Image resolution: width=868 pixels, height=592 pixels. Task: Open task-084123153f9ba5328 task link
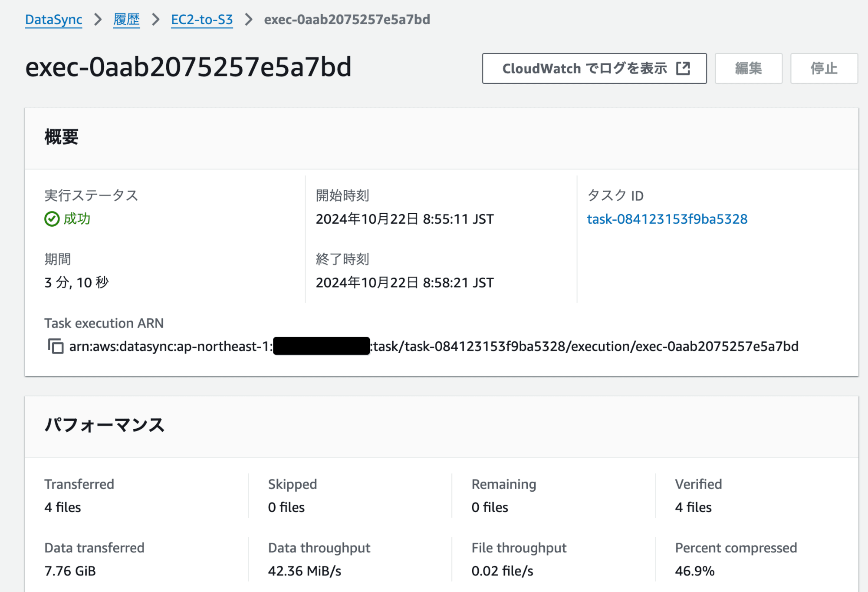pos(667,219)
